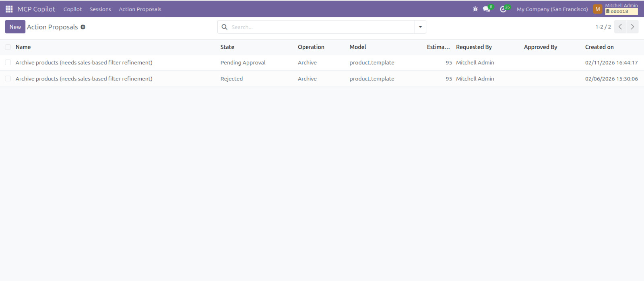644x281 pixels.
Task: Sort list by the State column header
Action: [x=227, y=47]
